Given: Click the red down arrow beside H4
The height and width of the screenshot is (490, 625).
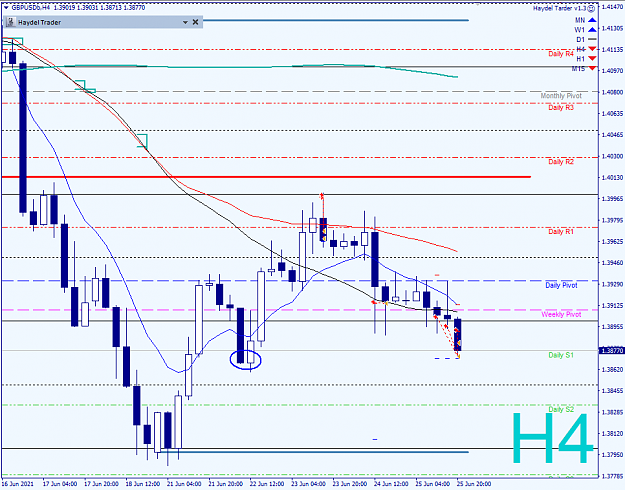Looking at the screenshot, I should pos(592,49).
